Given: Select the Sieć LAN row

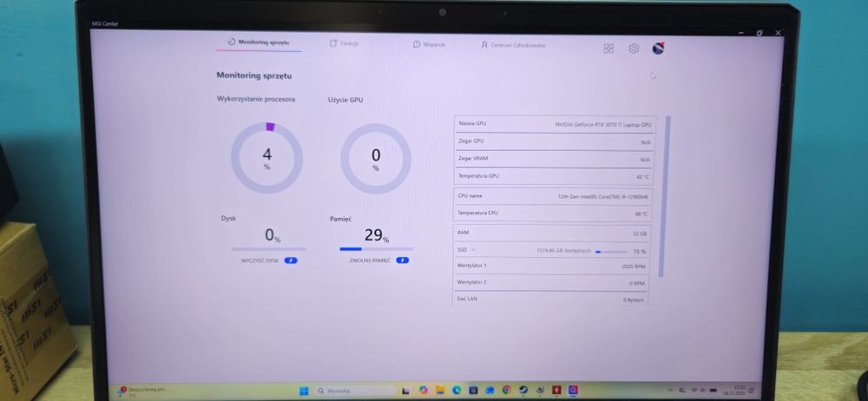Looking at the screenshot, I should click(x=550, y=299).
